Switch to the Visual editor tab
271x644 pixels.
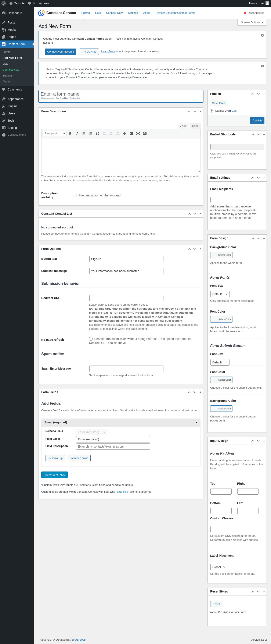coord(183,126)
